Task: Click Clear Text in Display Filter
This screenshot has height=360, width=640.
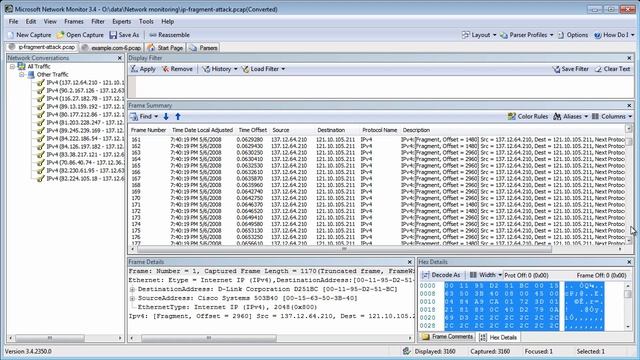Action: (x=612, y=69)
